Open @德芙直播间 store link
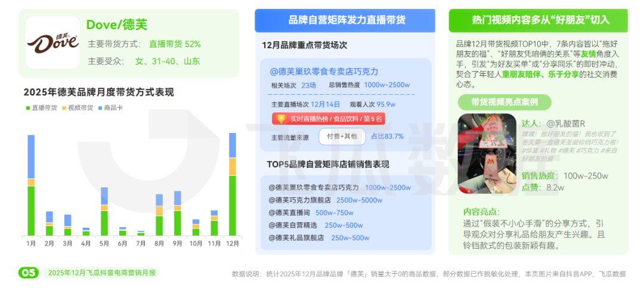644x291 pixels. [x=290, y=213]
